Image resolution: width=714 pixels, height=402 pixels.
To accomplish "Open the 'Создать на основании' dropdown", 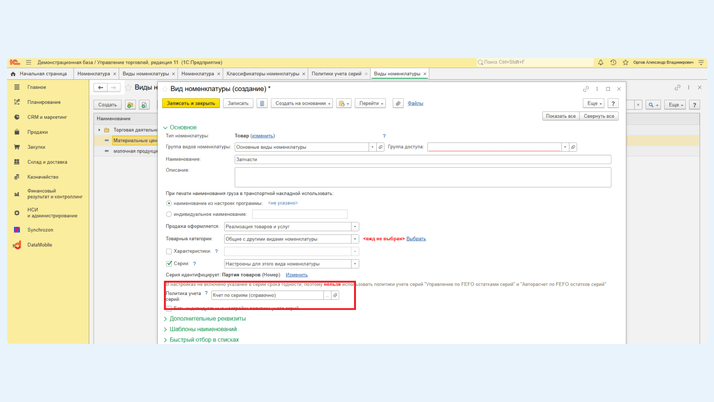I will tap(301, 103).
